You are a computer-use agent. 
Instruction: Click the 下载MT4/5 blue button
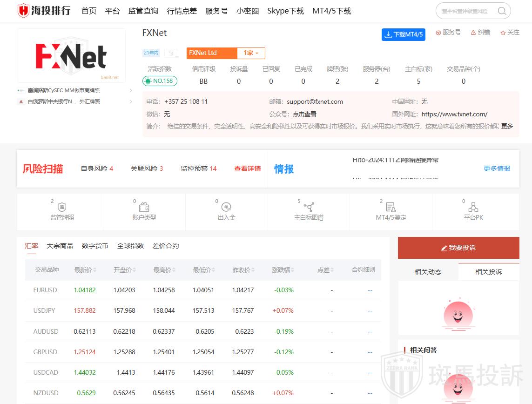point(403,34)
